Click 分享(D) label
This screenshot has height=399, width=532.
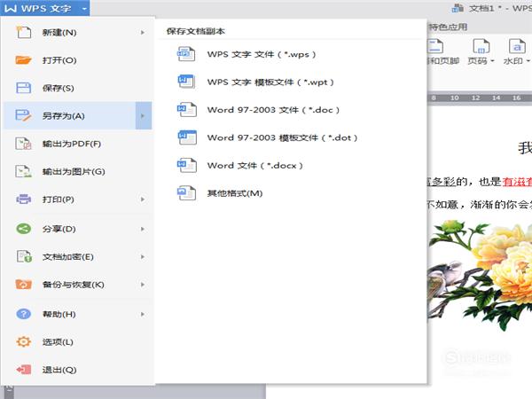pos(59,229)
